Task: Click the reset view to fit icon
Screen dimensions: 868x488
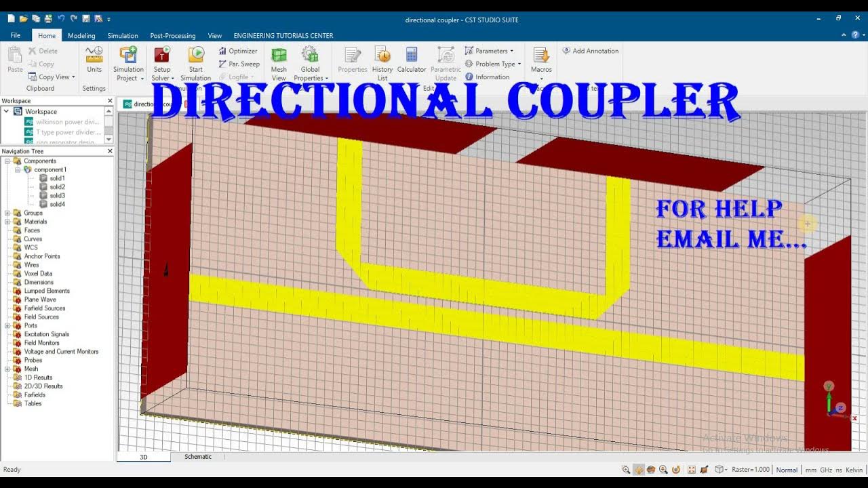Action: 691,470
